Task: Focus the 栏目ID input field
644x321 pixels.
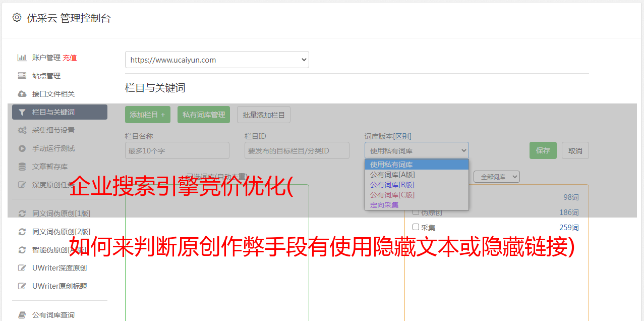Action: (297, 150)
